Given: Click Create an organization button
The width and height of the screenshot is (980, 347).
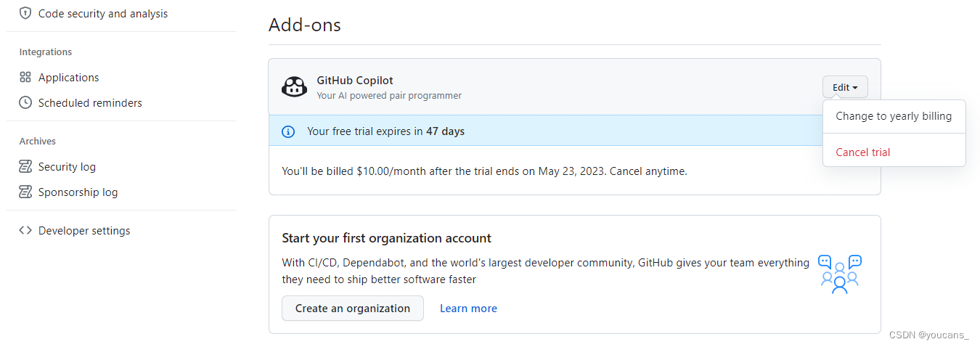Looking at the screenshot, I should [x=353, y=309].
